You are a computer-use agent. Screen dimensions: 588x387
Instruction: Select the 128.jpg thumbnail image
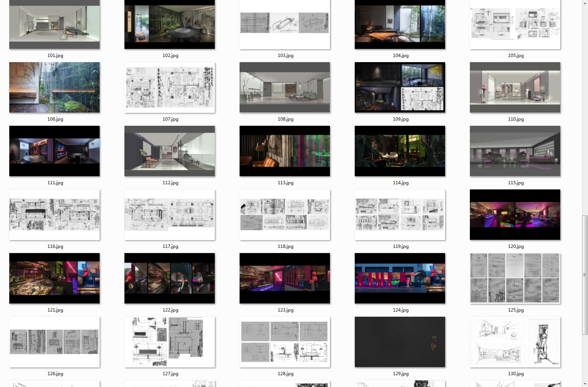[285, 342]
